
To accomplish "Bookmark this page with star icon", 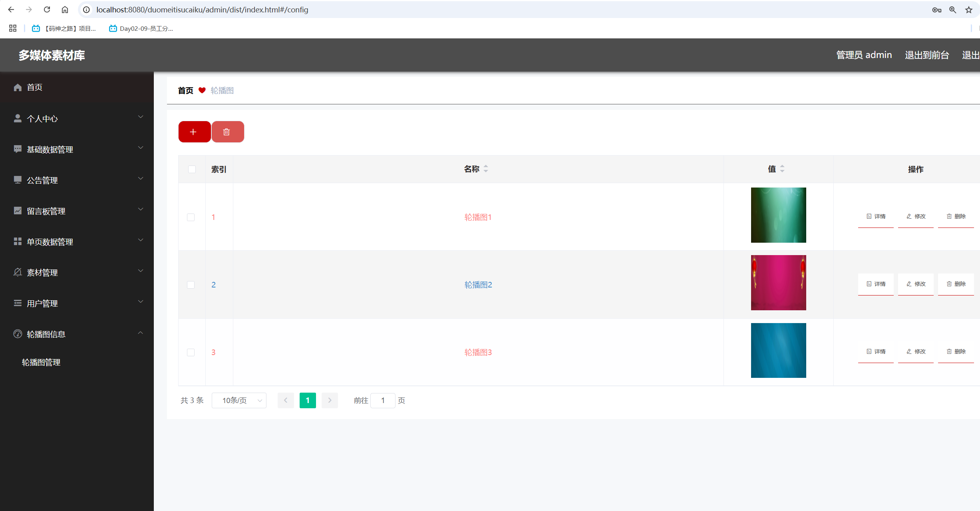I will (969, 10).
